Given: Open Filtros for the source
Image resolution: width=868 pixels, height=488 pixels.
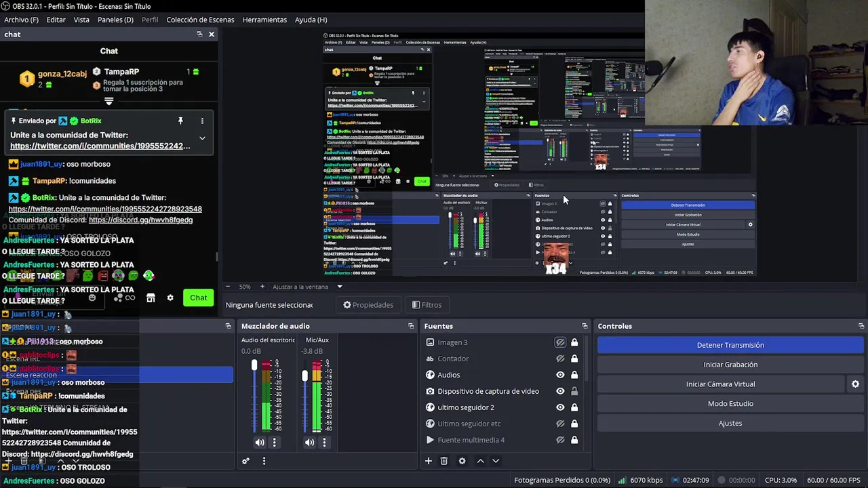Looking at the screenshot, I should (427, 305).
